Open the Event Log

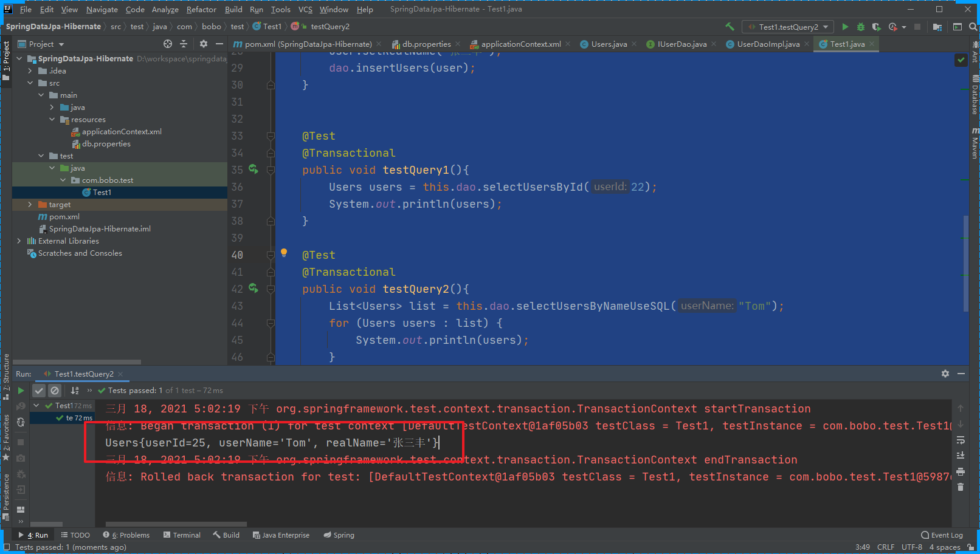pos(942,535)
